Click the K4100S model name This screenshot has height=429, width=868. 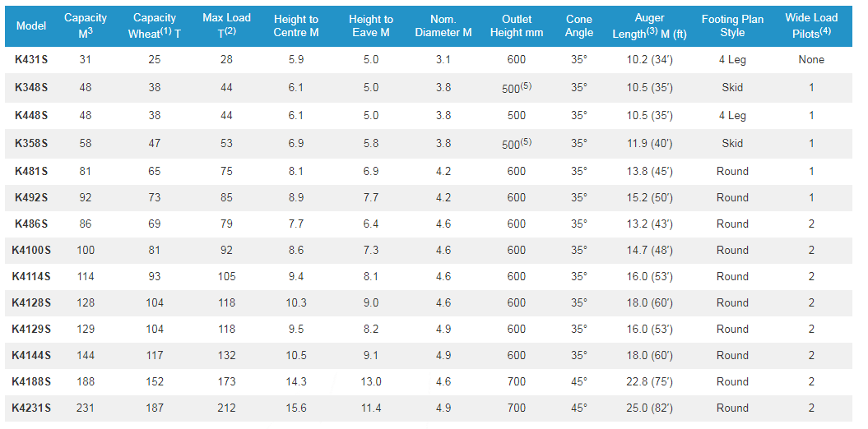pyautogui.click(x=31, y=250)
